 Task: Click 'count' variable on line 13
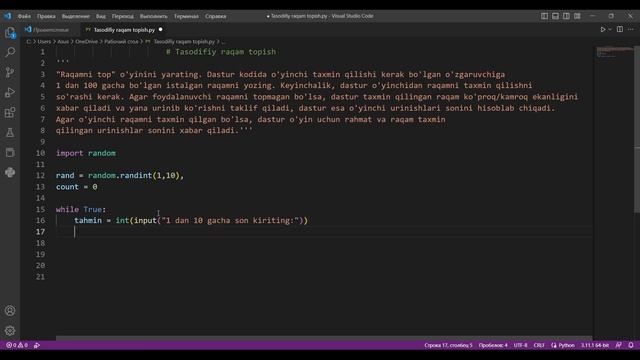67,187
